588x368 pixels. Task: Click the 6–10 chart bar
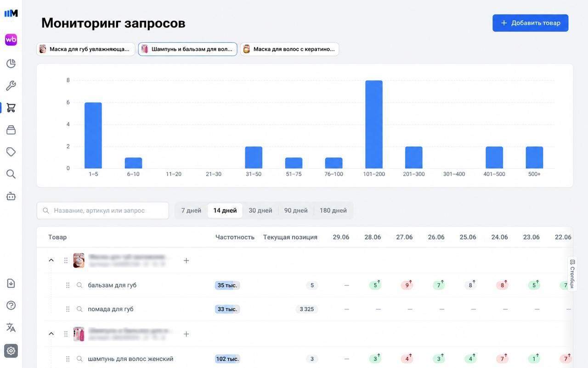click(x=133, y=163)
